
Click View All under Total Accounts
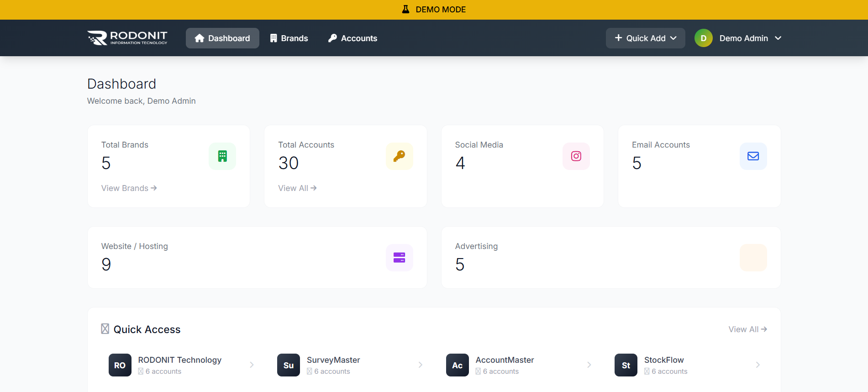point(297,188)
